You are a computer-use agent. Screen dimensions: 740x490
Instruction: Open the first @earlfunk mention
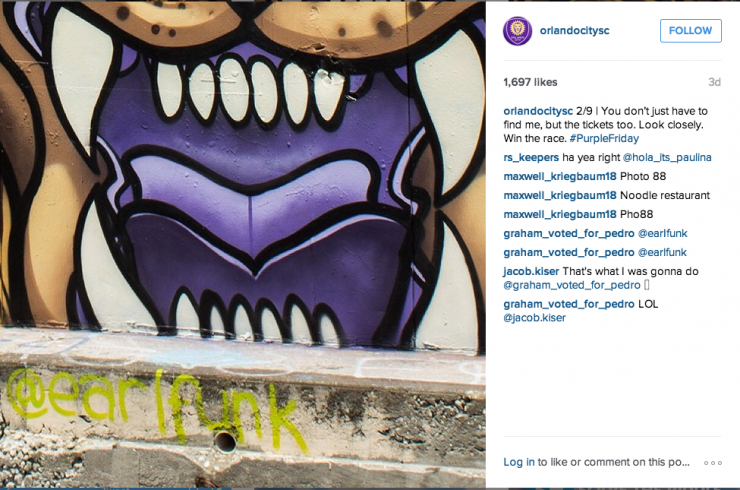[x=662, y=233]
